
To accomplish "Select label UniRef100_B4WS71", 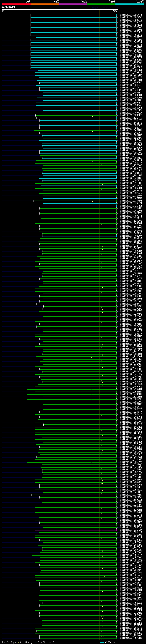I will 131,123.
